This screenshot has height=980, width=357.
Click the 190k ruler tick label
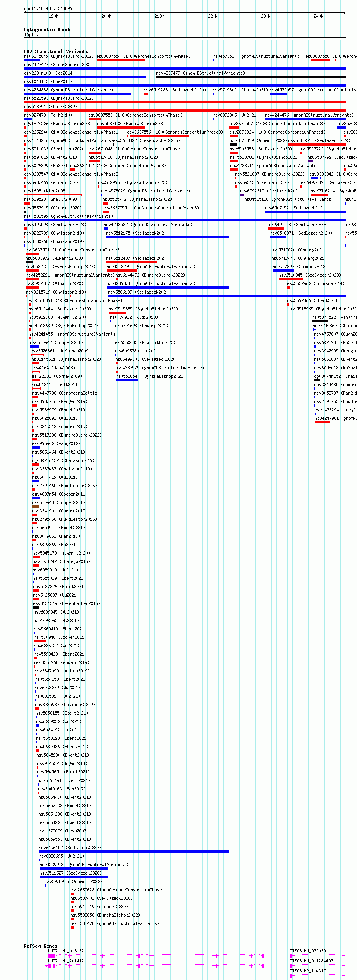53,16
